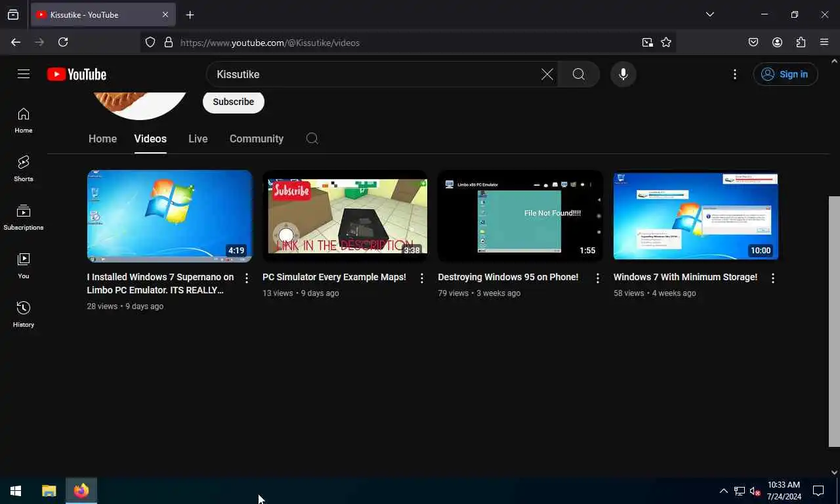Switch to the channel Home tab
The height and width of the screenshot is (504, 840).
102,138
